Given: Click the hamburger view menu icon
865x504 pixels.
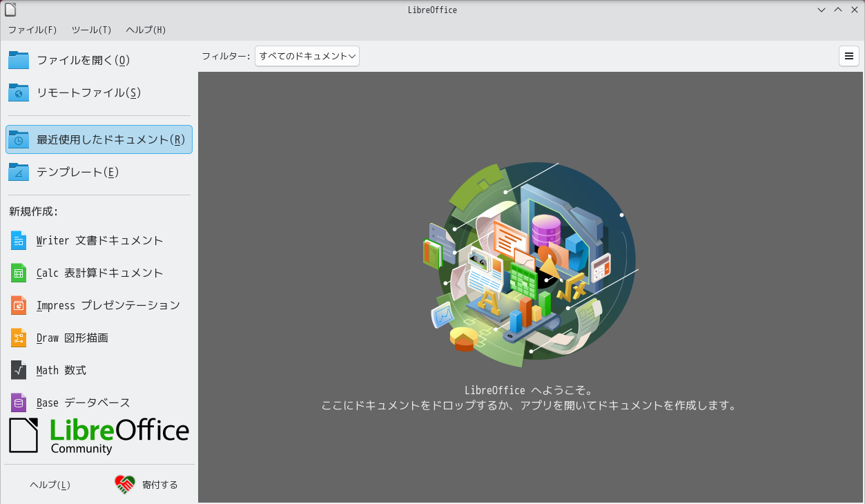Looking at the screenshot, I should 848,56.
